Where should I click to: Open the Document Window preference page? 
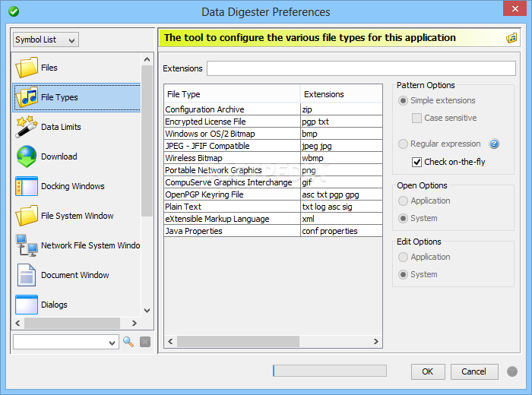coord(77,275)
